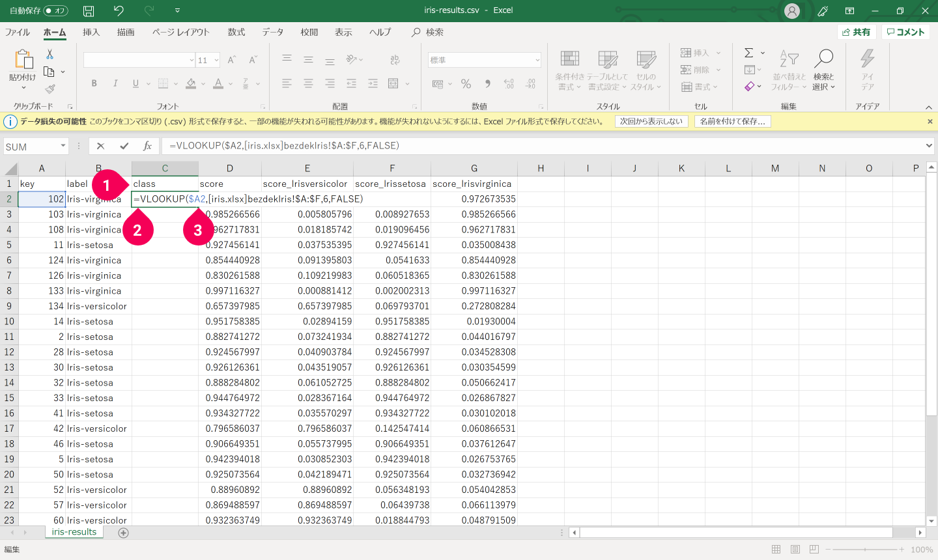Click the zoom slider in status bar
The height and width of the screenshot is (560, 938).
(864, 550)
